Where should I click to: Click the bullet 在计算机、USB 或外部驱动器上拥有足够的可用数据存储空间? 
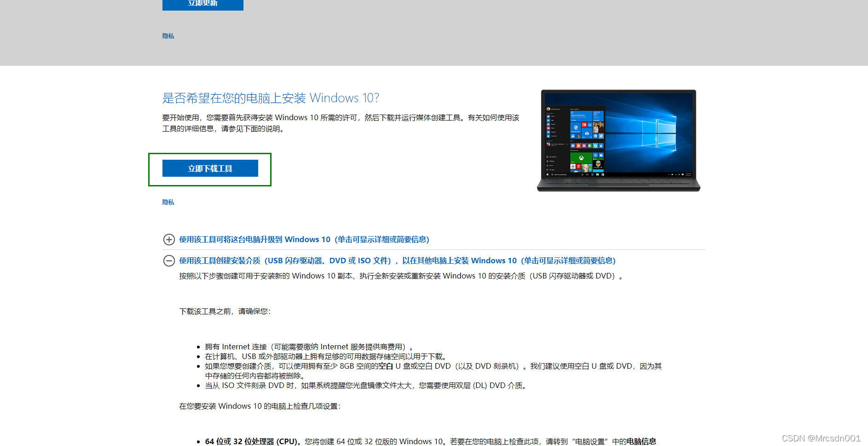(326, 356)
